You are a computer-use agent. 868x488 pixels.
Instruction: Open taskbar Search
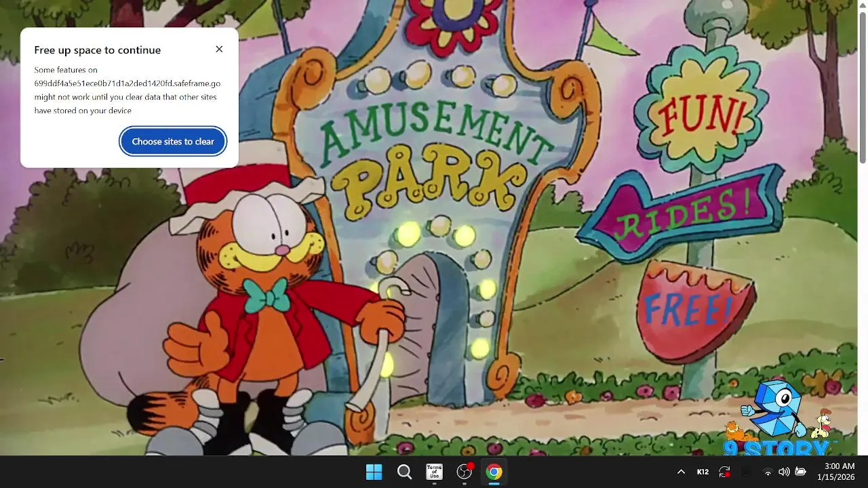coord(404,472)
